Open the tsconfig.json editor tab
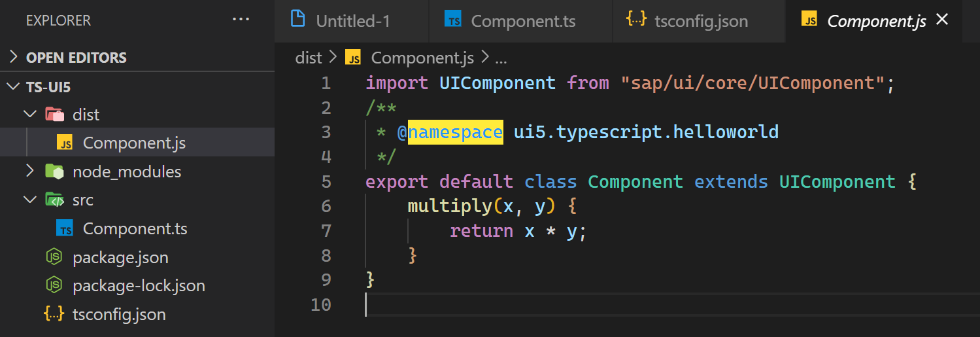 (x=698, y=21)
